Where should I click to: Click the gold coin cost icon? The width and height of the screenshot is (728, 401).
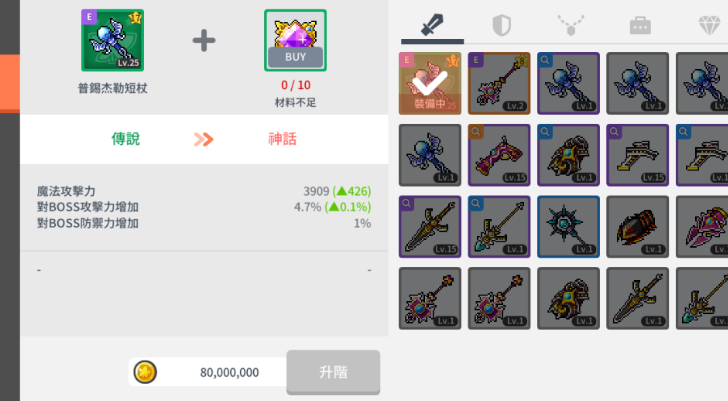(x=145, y=372)
